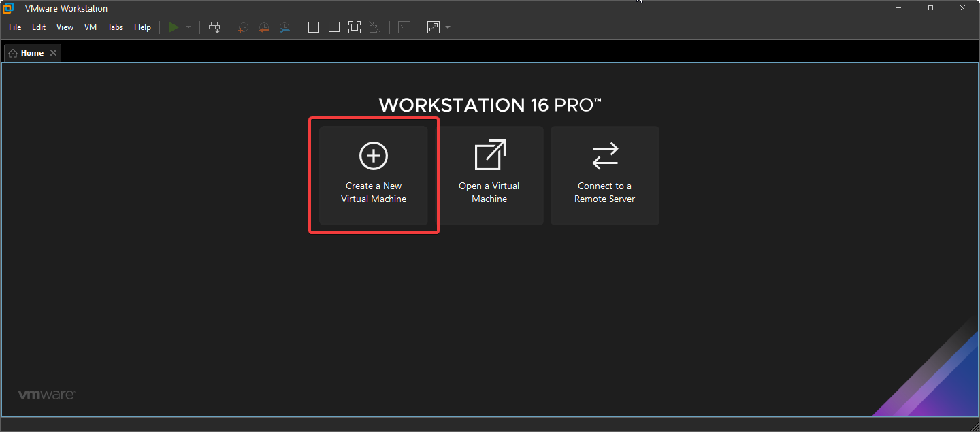Close the VMware Workstation window

(962, 8)
